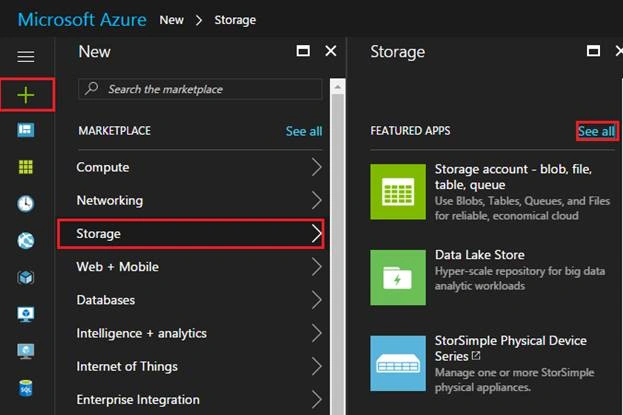Expand Intelligence + analytics chevron
The width and height of the screenshot is (623, 415).
tap(317, 333)
